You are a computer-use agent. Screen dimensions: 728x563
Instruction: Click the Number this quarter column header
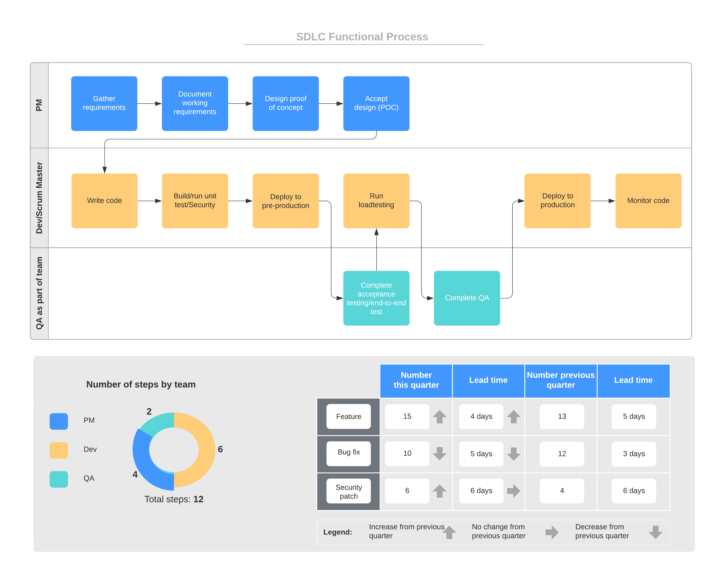[x=416, y=380]
